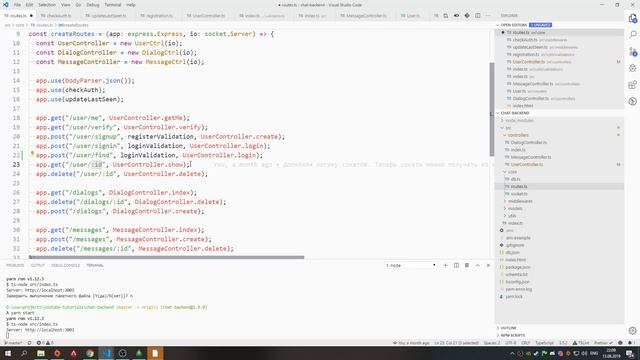Open yarn.lock in explorer tree
This screenshot has height=360, width=640.
coord(559,297)
